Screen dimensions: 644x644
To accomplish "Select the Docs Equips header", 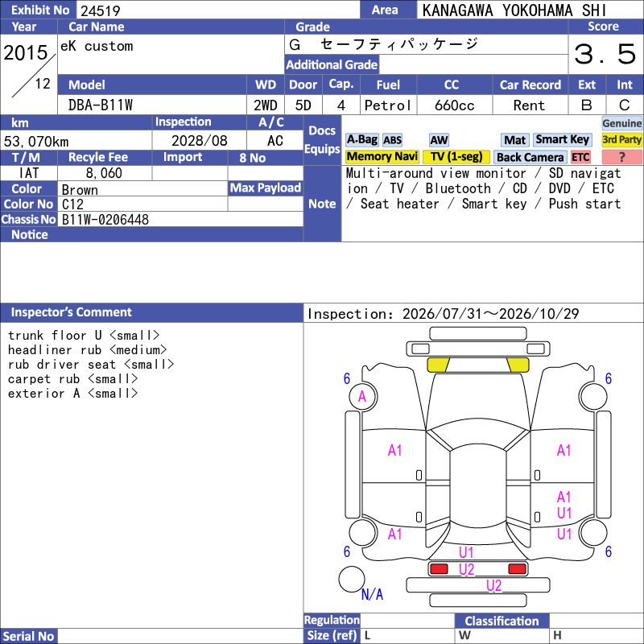I will click(322, 140).
